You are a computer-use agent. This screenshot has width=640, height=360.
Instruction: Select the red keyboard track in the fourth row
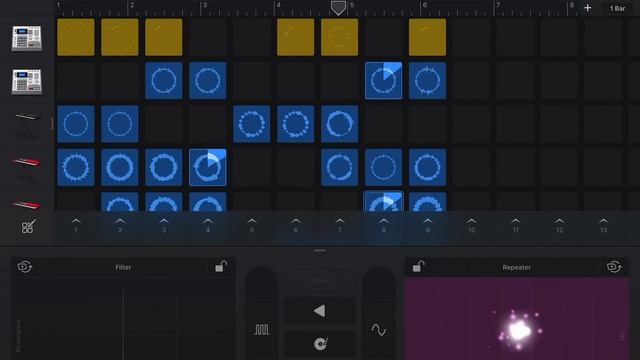pyautogui.click(x=27, y=167)
